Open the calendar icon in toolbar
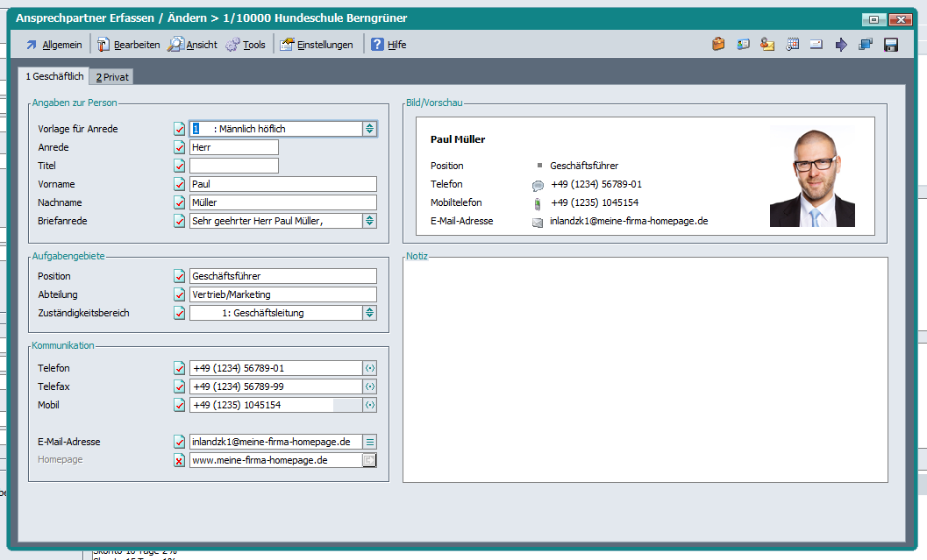 pyautogui.click(x=793, y=45)
